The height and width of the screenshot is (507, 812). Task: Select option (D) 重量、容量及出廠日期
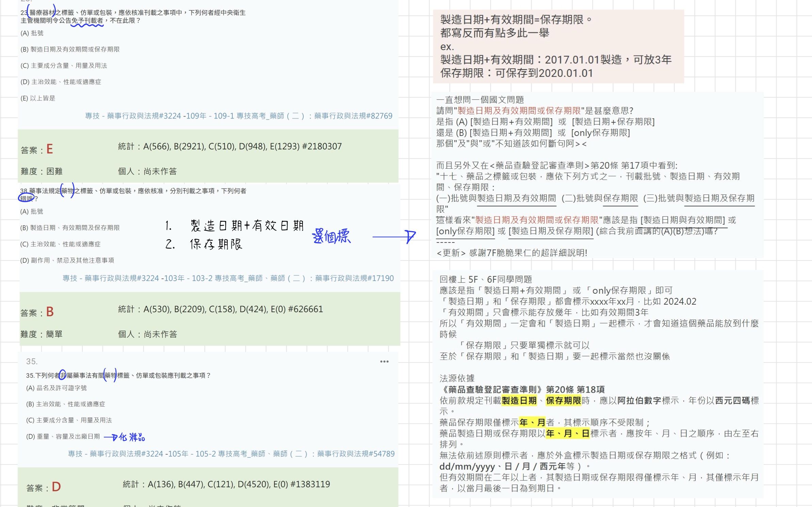[x=63, y=437]
